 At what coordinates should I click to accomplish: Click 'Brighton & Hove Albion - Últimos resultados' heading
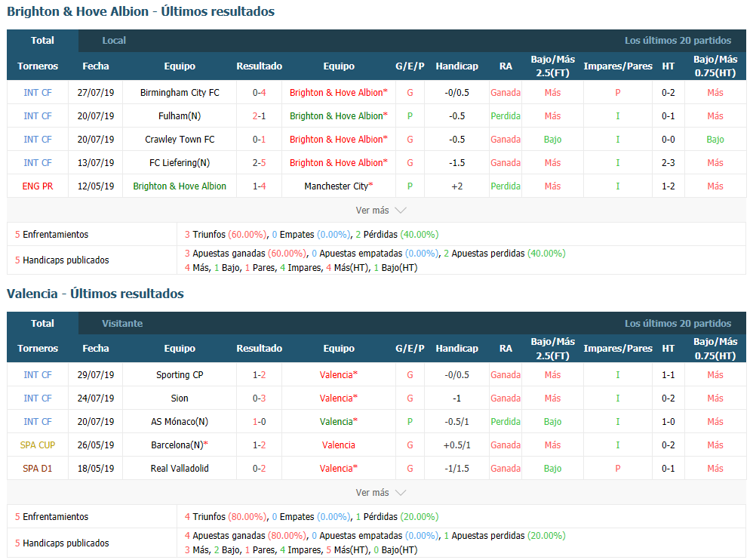[140, 11]
